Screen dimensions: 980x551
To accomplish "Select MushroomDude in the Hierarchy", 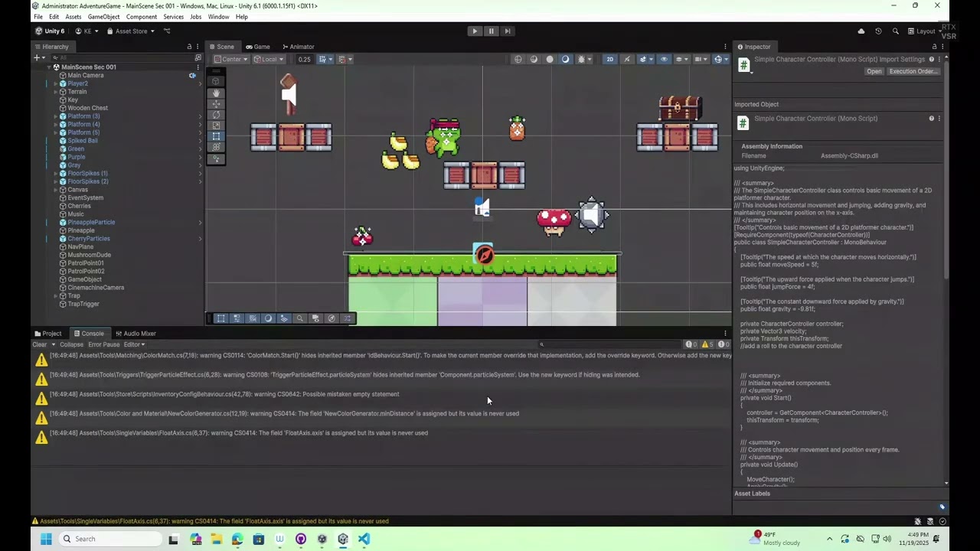I will (x=89, y=255).
